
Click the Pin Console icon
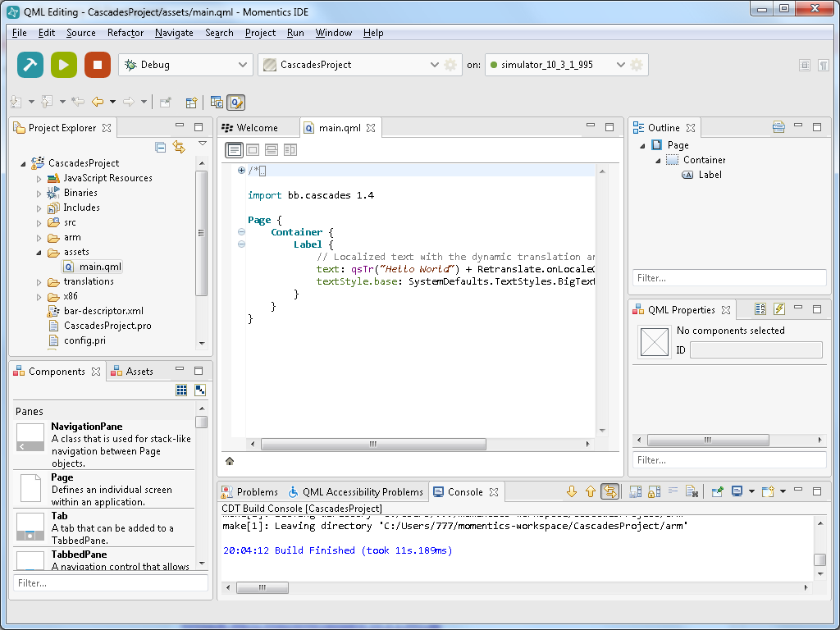(718, 492)
